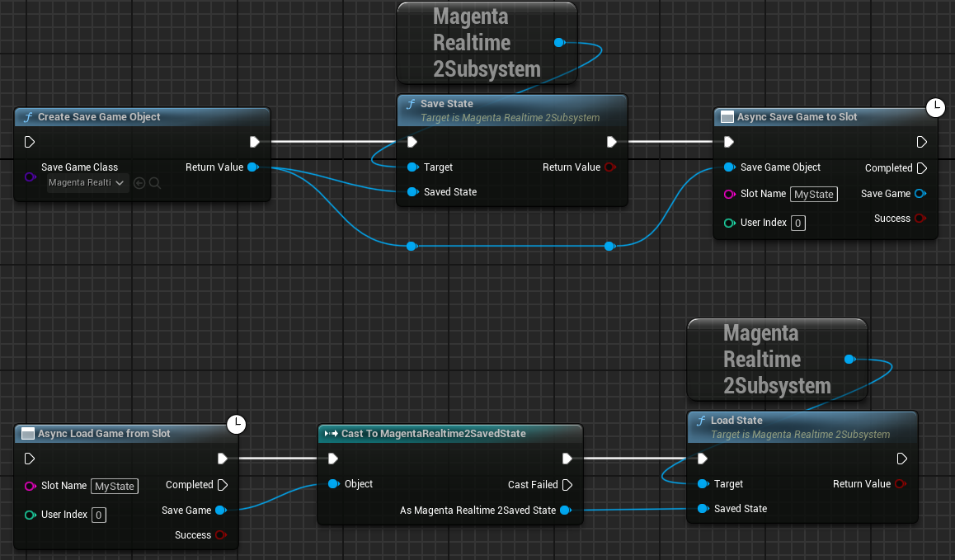This screenshot has height=560, width=955.
Task: Click Async Save node Completed execution pin
Action: coord(921,168)
